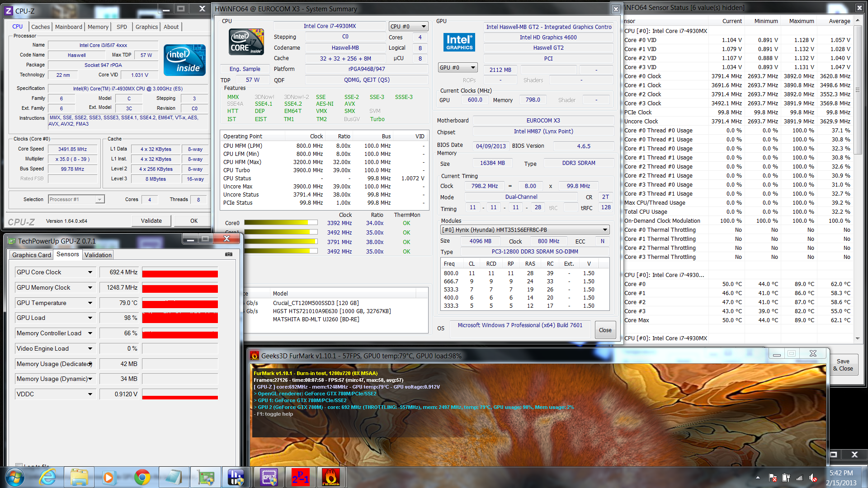
Task: Switch to Prime95 taskbar icon
Action: pyautogui.click(x=300, y=477)
